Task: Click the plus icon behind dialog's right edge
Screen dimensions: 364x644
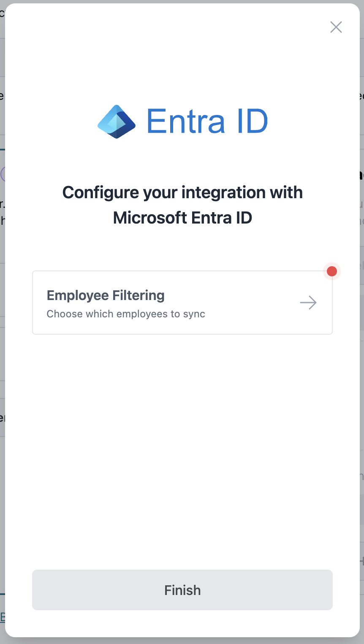Action: pos(361,561)
